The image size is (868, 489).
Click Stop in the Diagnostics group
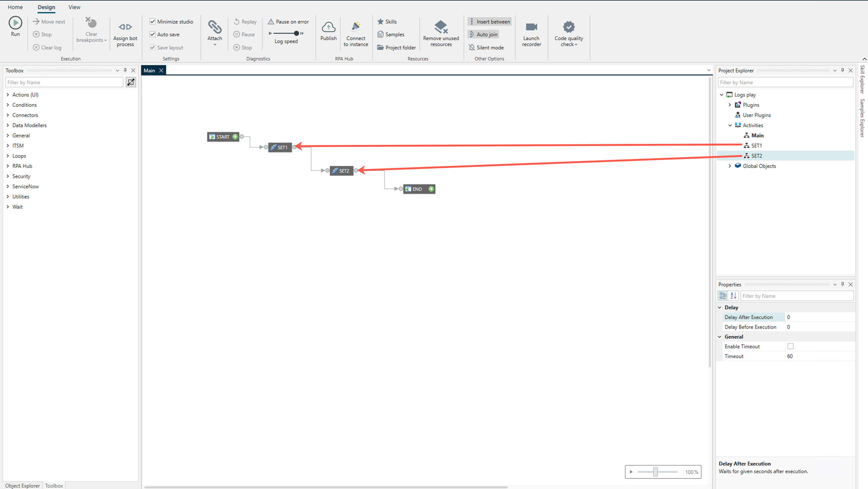243,47
